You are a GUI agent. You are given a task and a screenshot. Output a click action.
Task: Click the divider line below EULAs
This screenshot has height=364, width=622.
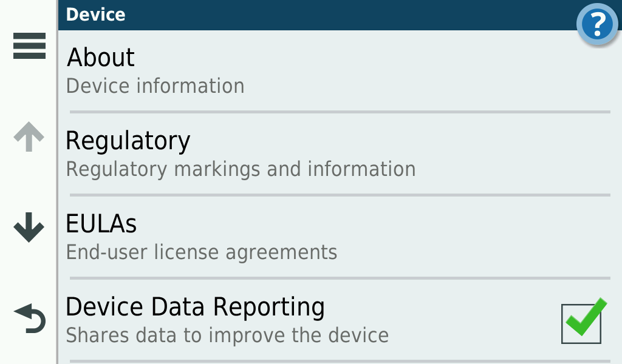click(x=340, y=278)
